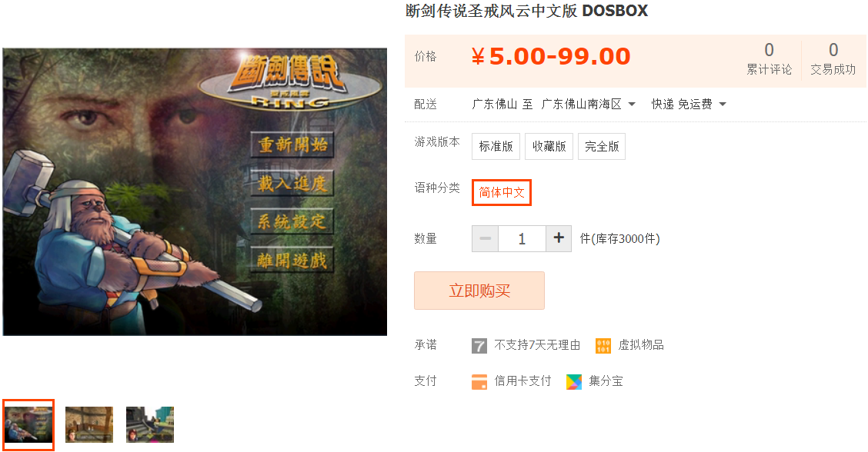Click the credit card payment icon

[479, 382]
